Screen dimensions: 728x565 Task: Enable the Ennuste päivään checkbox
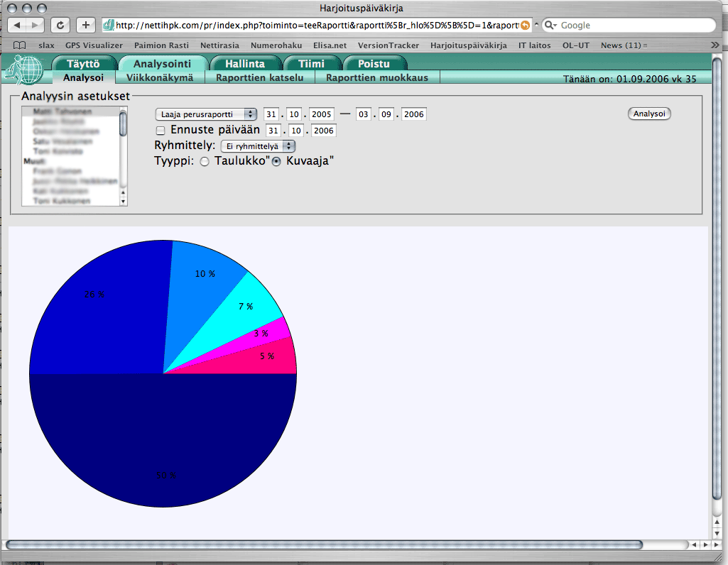pos(161,131)
